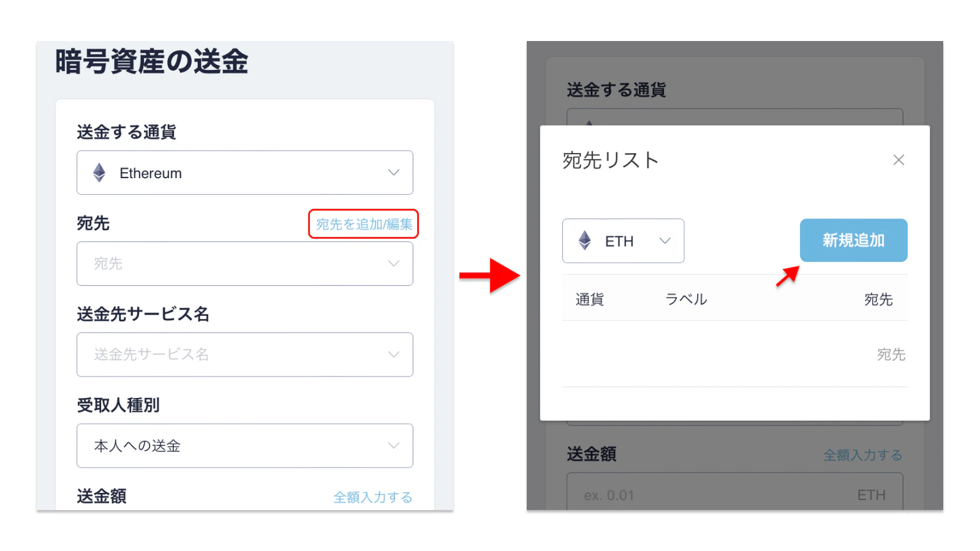Click the 宛先リスト dialog title

coord(611,160)
